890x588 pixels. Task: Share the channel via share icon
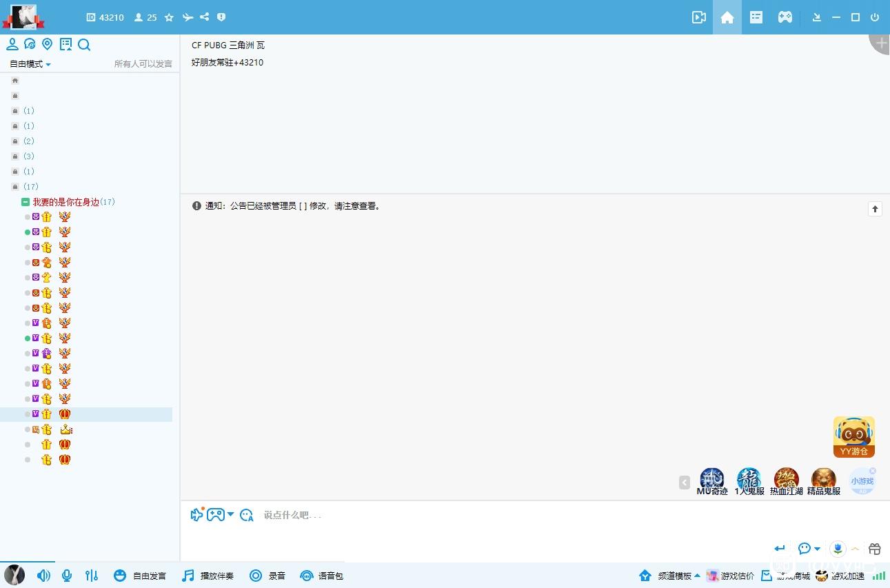click(204, 17)
